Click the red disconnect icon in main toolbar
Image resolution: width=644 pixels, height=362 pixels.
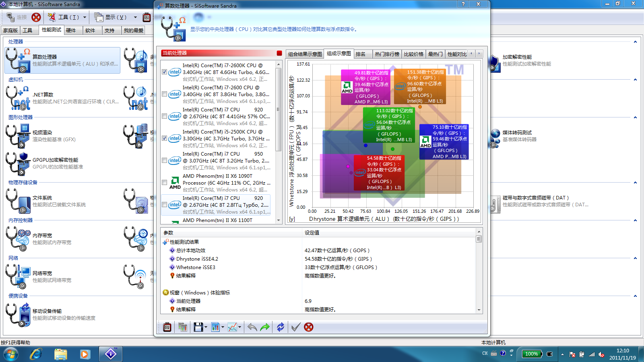(36, 17)
